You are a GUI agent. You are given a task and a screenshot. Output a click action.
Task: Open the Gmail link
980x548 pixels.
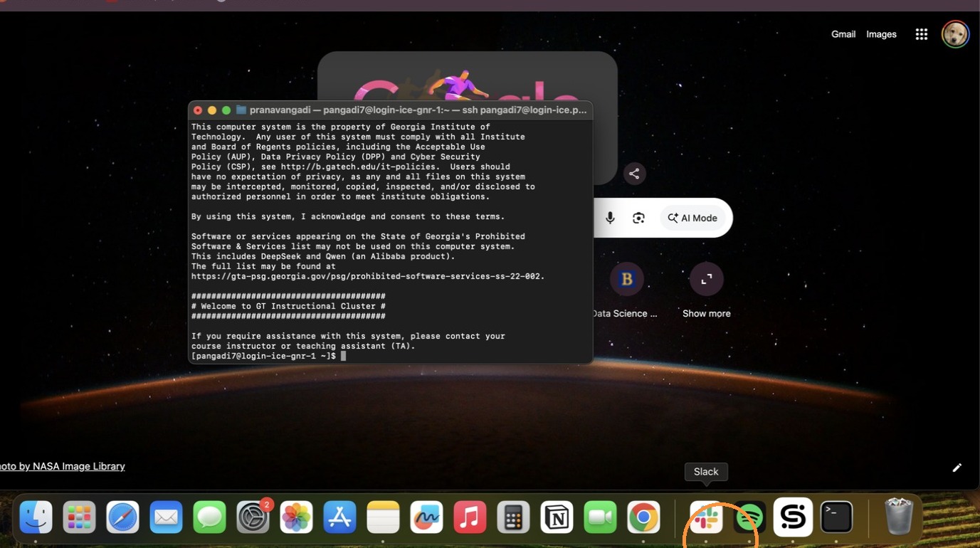pos(843,34)
